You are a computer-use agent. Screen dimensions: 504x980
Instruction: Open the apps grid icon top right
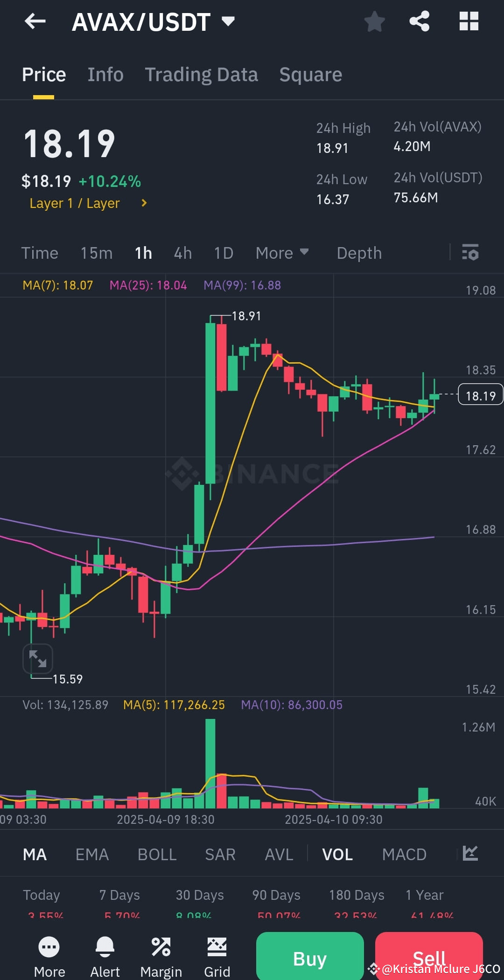[x=469, y=21]
